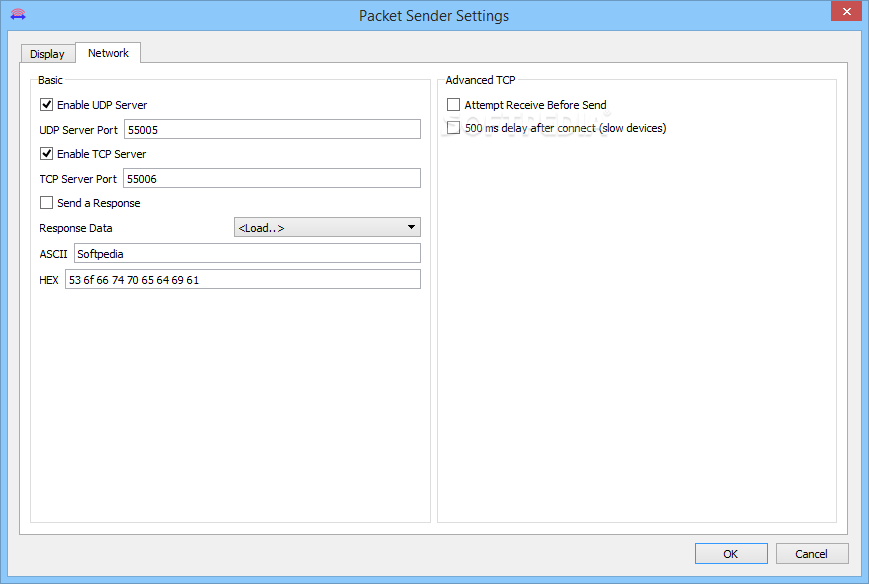Screen dimensions: 869x584
Task: Click the ASCII response field
Action: click(x=247, y=253)
